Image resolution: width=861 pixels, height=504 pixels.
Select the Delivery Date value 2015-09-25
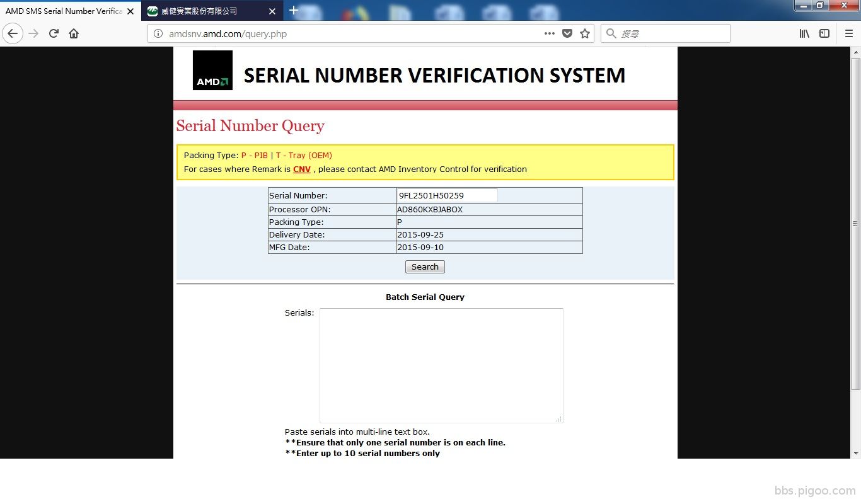tap(420, 234)
